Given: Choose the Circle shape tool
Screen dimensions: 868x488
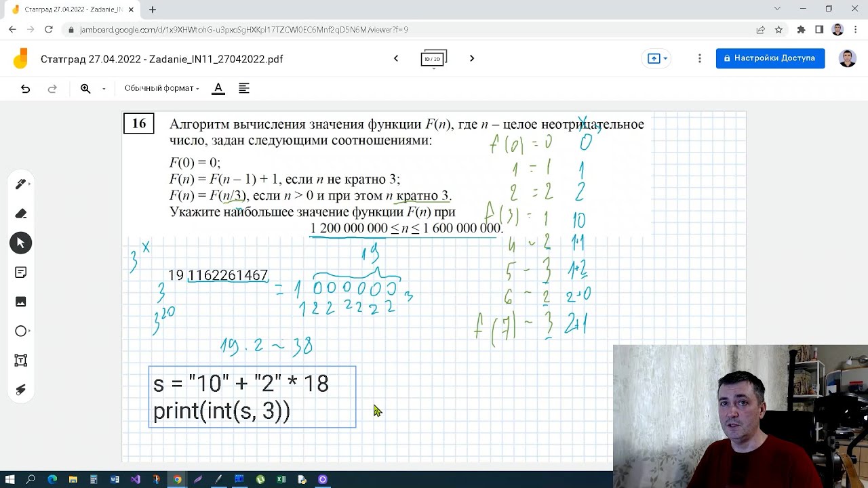Looking at the screenshot, I should (20, 331).
